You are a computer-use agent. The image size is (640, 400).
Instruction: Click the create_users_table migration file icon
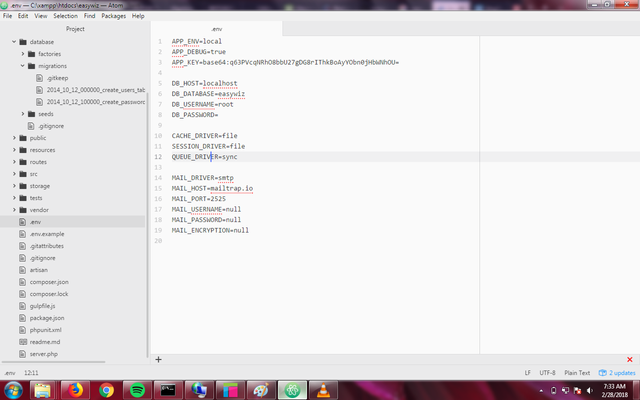[39, 90]
